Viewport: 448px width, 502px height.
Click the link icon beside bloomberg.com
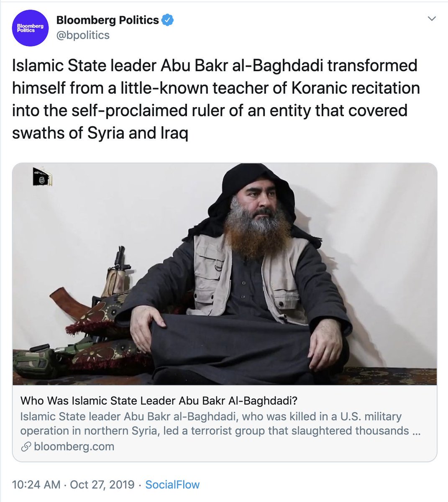[26, 447]
